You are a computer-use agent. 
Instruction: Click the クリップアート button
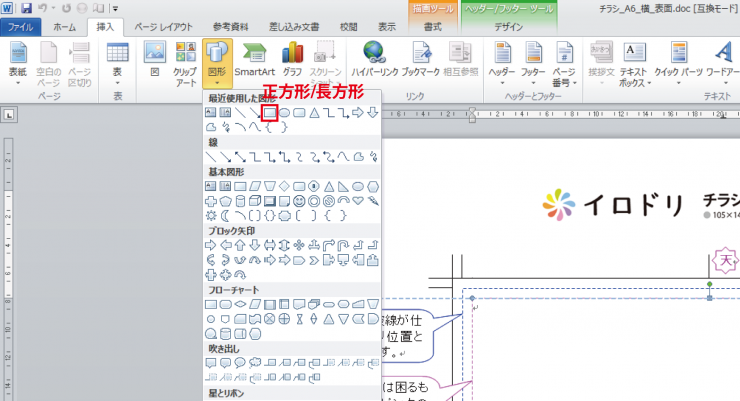[x=185, y=65]
